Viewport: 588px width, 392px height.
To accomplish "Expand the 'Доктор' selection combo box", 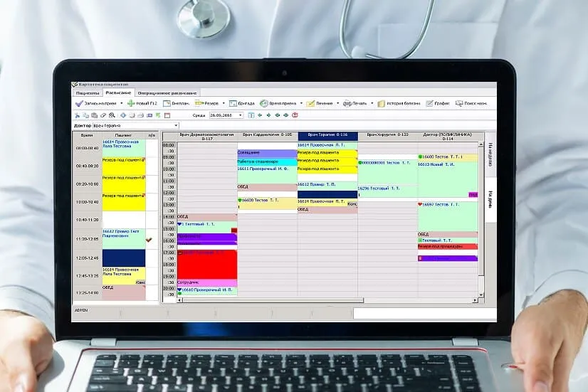I will tap(176, 125).
